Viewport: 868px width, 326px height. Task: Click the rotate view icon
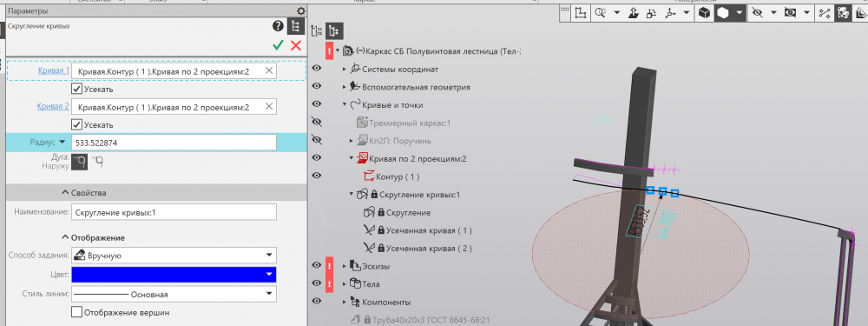point(652,13)
